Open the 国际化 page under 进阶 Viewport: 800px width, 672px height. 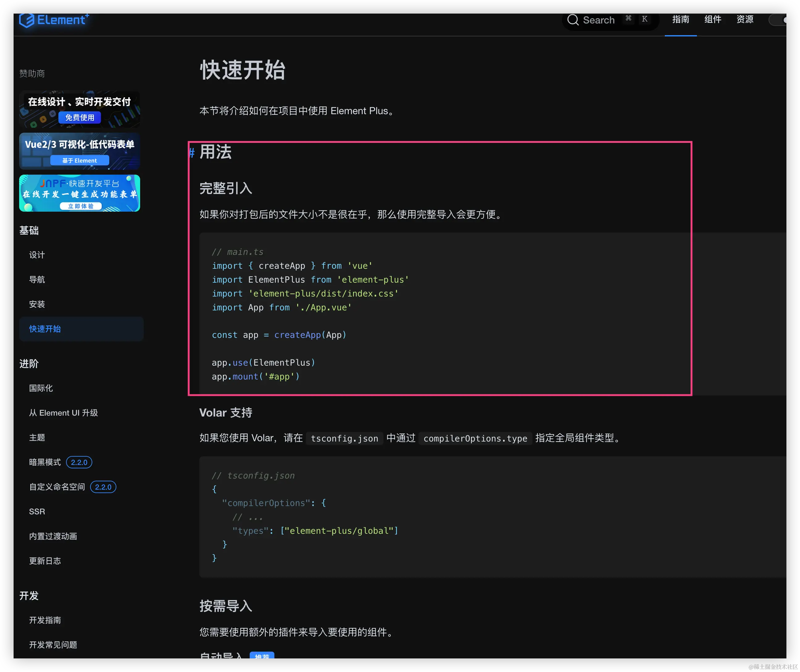click(40, 388)
